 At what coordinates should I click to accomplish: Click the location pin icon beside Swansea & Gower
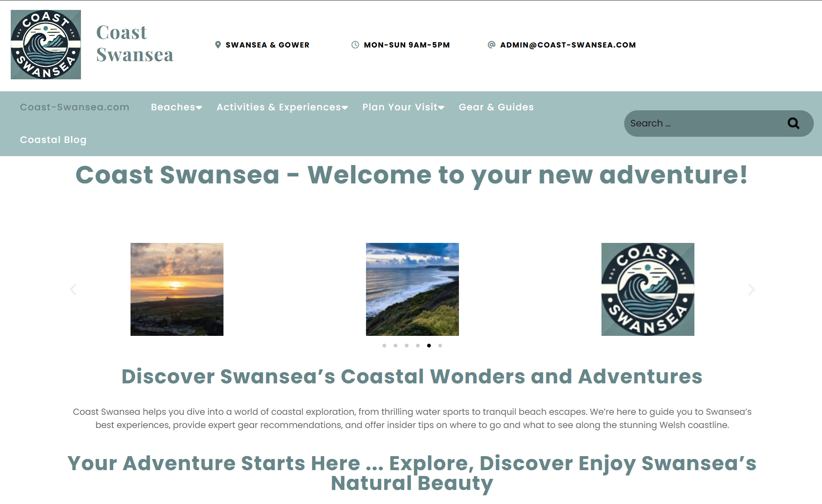pyautogui.click(x=218, y=45)
